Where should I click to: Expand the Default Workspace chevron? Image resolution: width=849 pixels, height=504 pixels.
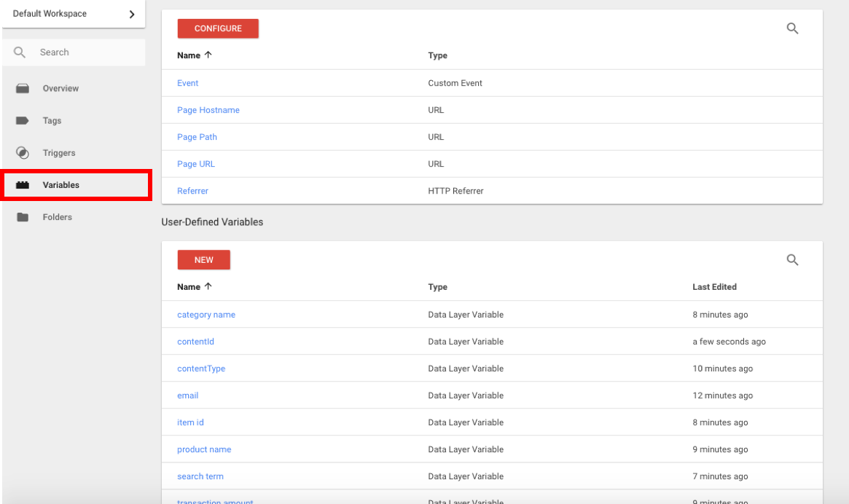(x=132, y=14)
